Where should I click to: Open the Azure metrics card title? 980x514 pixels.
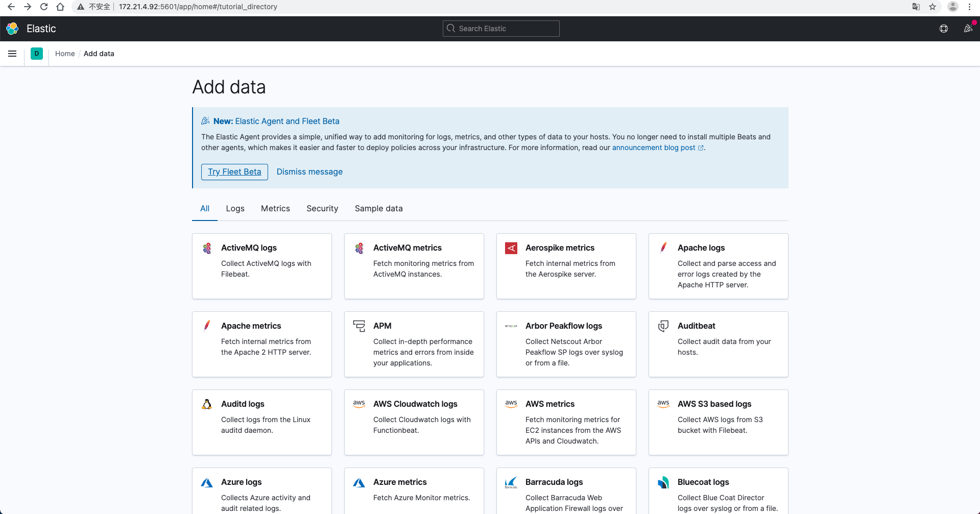[x=400, y=482]
